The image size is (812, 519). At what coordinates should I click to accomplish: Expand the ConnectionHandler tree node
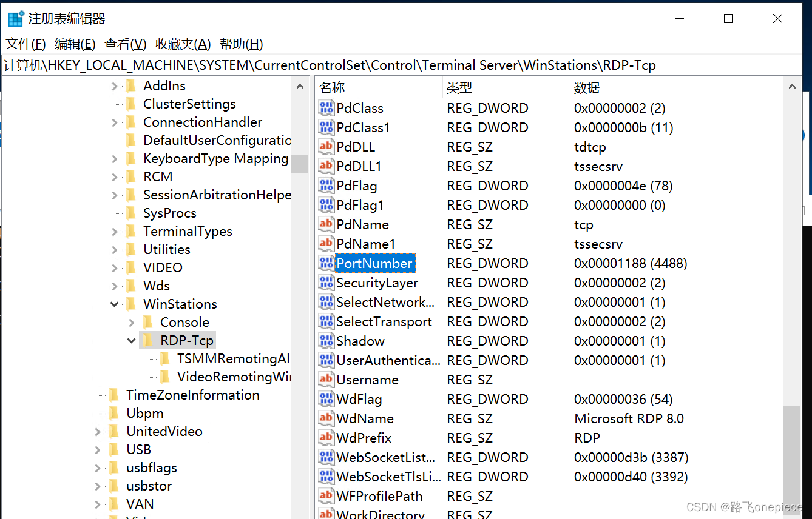point(115,122)
